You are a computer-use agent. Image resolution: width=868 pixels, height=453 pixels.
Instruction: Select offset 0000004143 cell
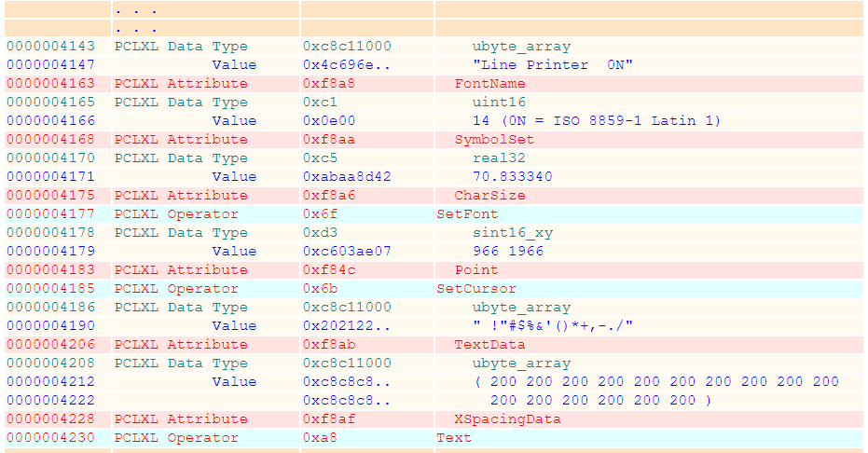point(51,46)
